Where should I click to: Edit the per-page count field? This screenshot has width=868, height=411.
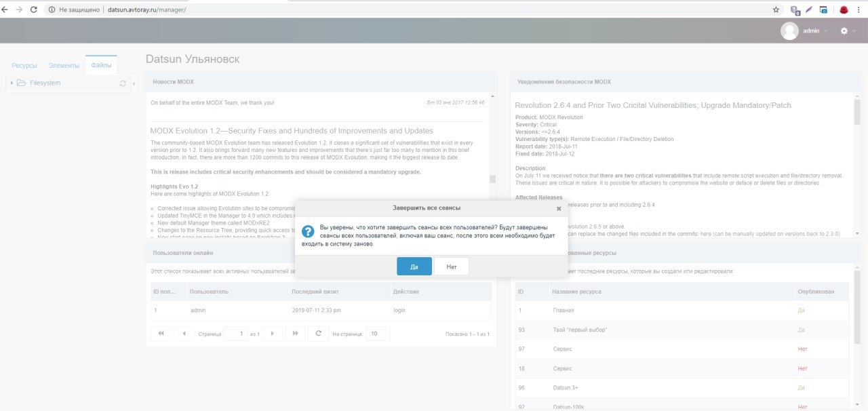tap(378, 334)
